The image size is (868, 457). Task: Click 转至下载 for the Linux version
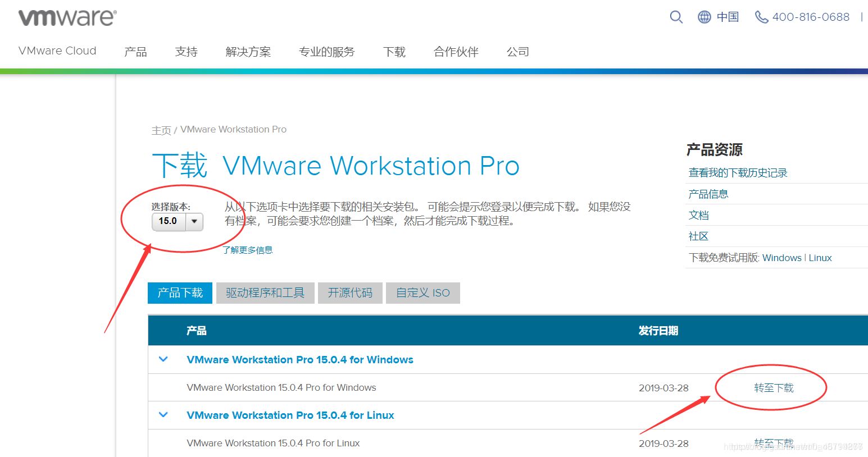pyautogui.click(x=774, y=444)
